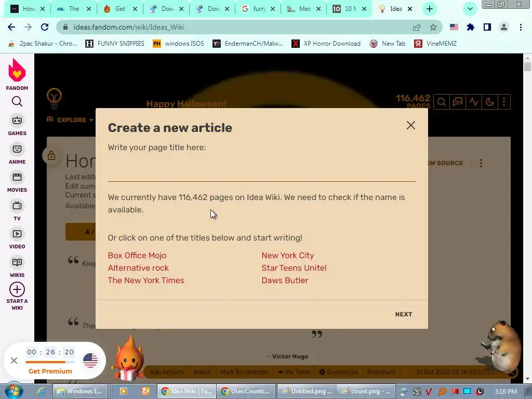532x399 pixels.
Task: Open the EndermanCH/Malw... bookmark
Action: point(248,44)
